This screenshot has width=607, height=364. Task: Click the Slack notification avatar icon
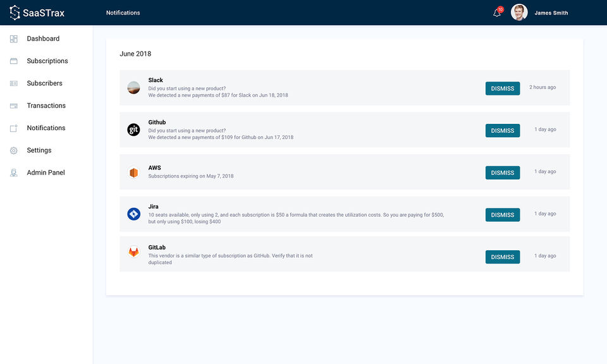[133, 87]
